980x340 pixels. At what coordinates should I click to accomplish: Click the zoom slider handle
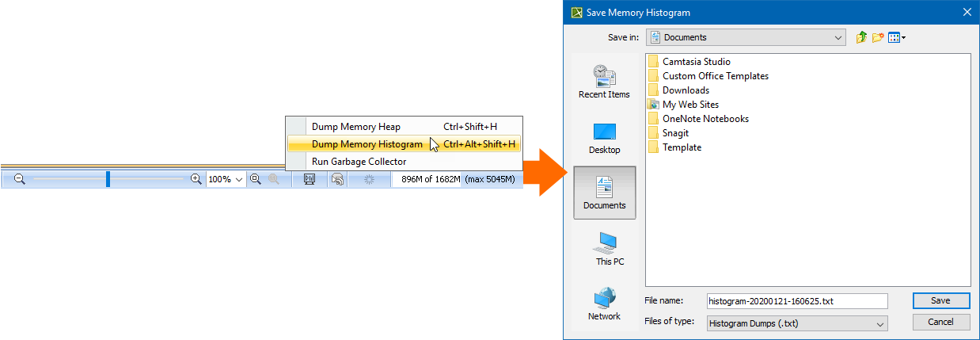108,180
